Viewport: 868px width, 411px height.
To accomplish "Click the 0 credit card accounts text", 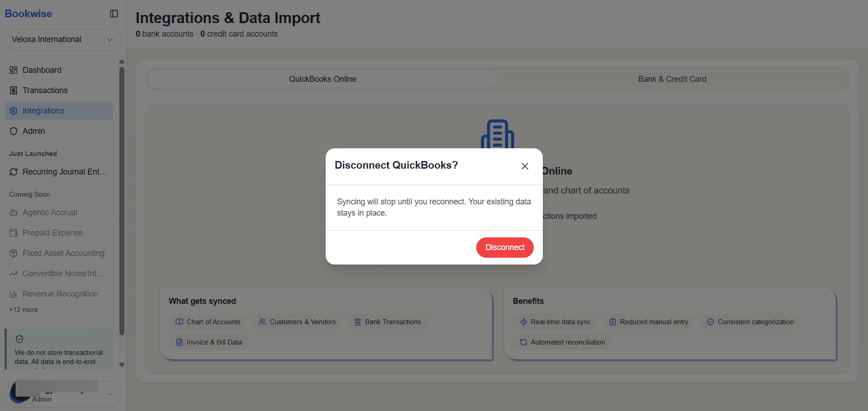I will (x=239, y=34).
